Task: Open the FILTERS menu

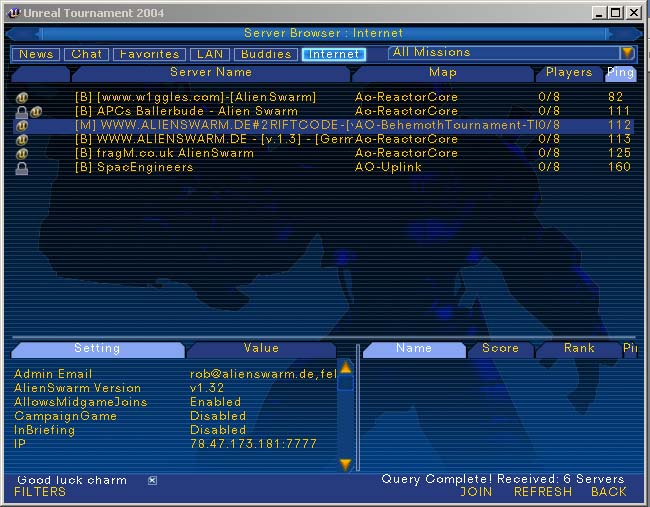Action: tap(40, 492)
